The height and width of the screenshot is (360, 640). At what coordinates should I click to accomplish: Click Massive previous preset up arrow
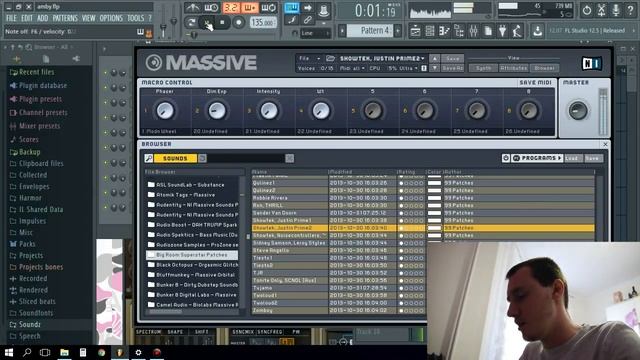434,58
